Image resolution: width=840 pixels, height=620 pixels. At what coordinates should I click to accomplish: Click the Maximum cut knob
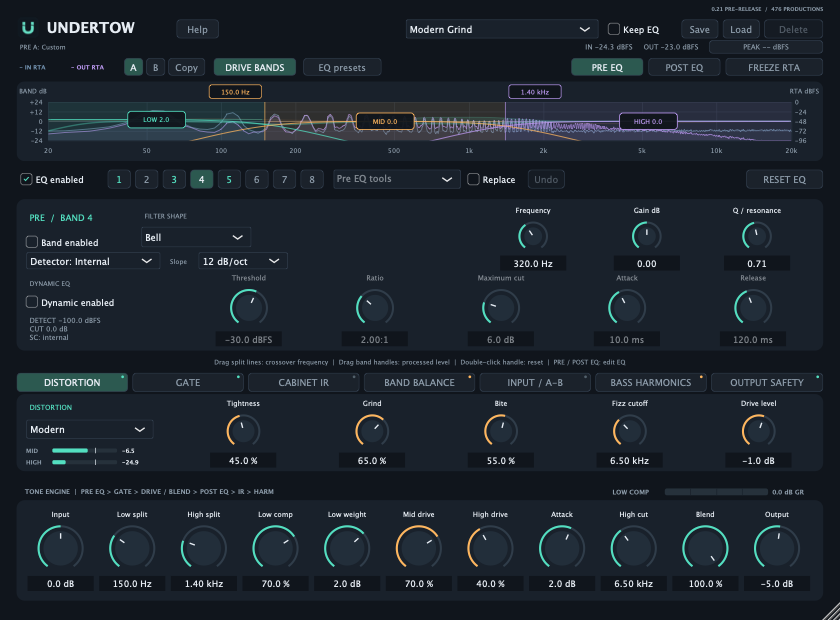tap(501, 307)
